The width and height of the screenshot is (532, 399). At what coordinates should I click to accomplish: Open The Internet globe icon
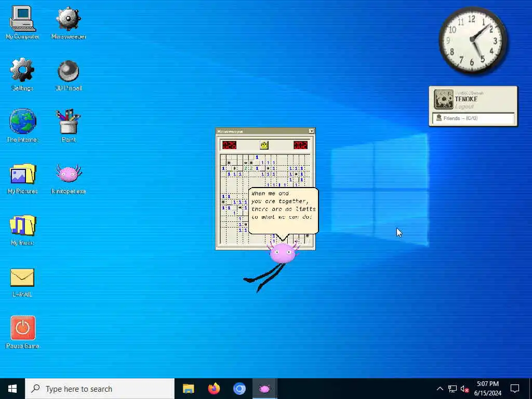click(x=22, y=126)
